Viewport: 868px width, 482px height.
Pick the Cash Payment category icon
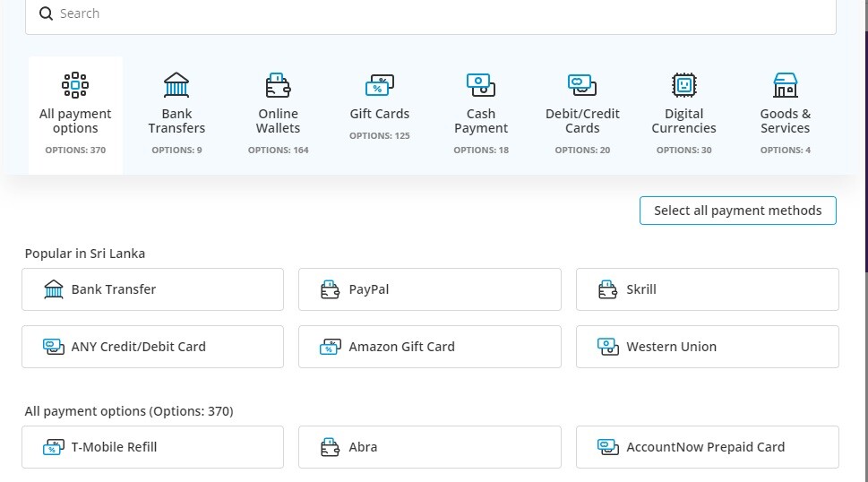pos(481,85)
